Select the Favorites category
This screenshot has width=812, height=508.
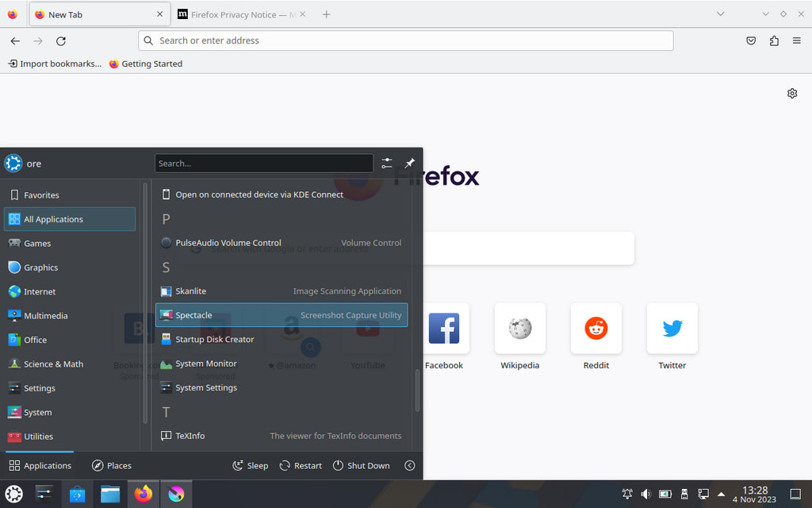coord(70,195)
